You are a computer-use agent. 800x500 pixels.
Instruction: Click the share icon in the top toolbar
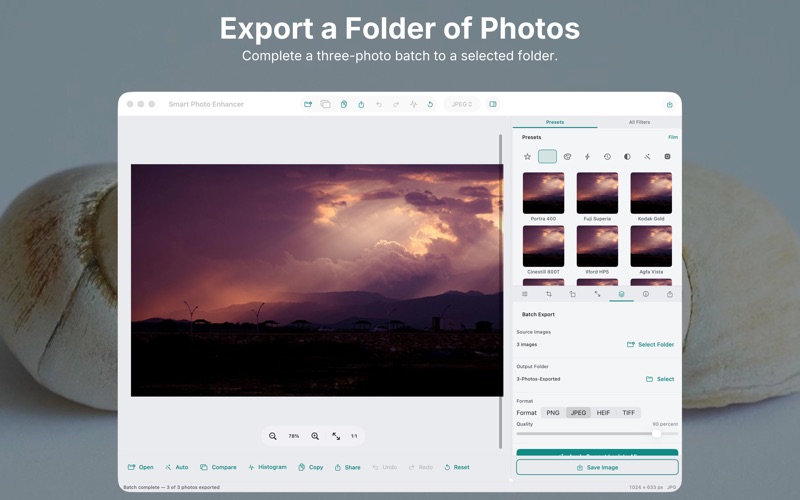click(x=361, y=104)
